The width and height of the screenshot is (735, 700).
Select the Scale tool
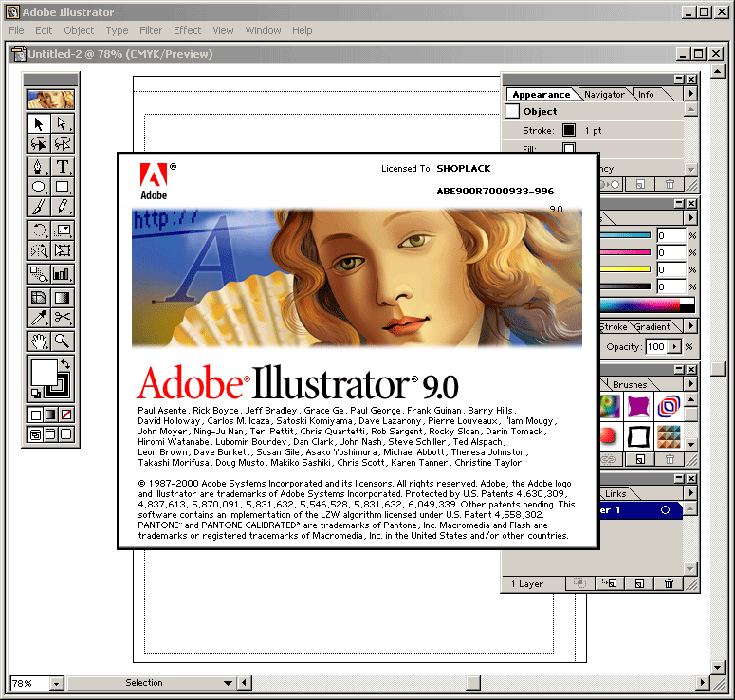(x=62, y=230)
